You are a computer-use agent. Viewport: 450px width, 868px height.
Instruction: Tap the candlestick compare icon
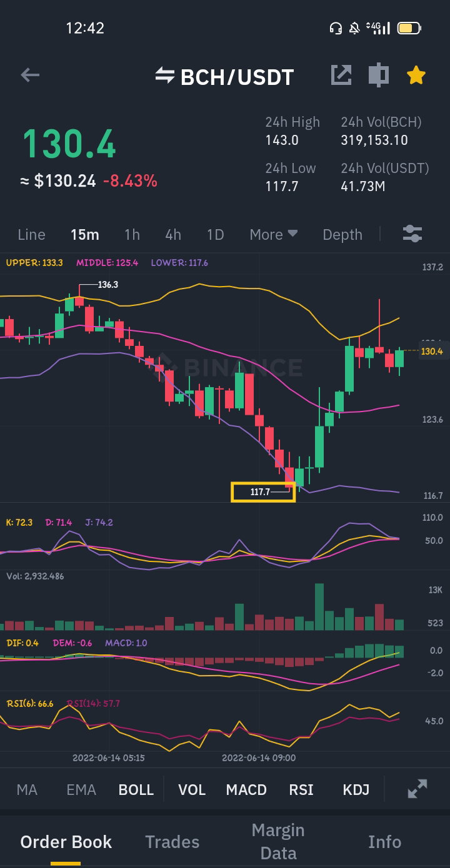(x=378, y=75)
